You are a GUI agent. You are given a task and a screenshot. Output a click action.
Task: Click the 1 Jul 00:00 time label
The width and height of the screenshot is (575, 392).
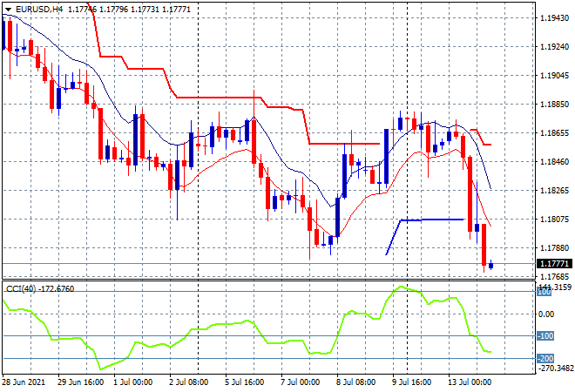click(x=132, y=382)
